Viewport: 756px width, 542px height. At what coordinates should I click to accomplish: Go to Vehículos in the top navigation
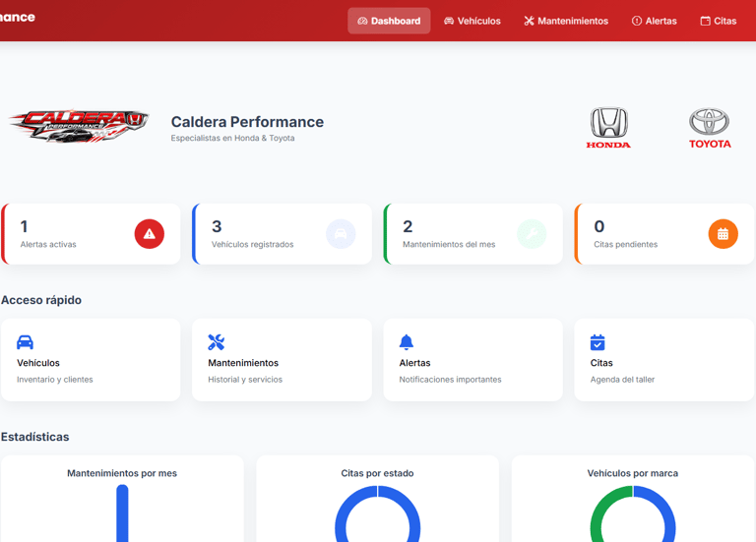[x=472, y=21]
